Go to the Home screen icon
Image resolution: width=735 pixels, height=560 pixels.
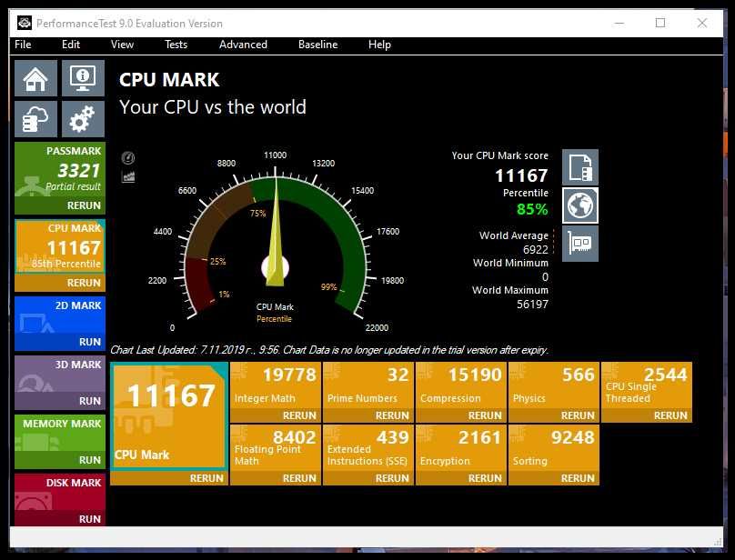[x=36, y=78]
